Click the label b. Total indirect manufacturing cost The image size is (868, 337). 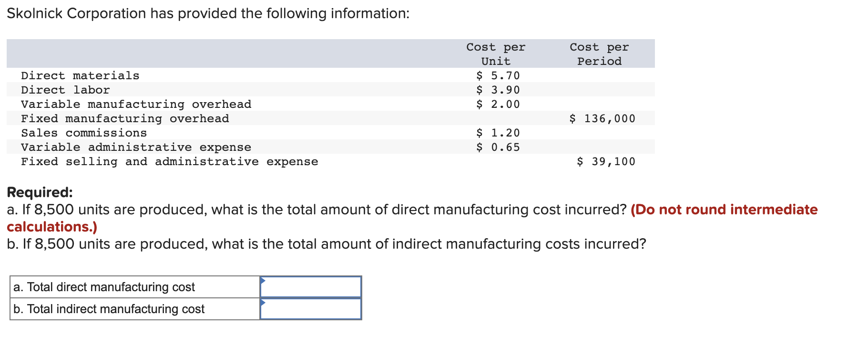(109, 308)
